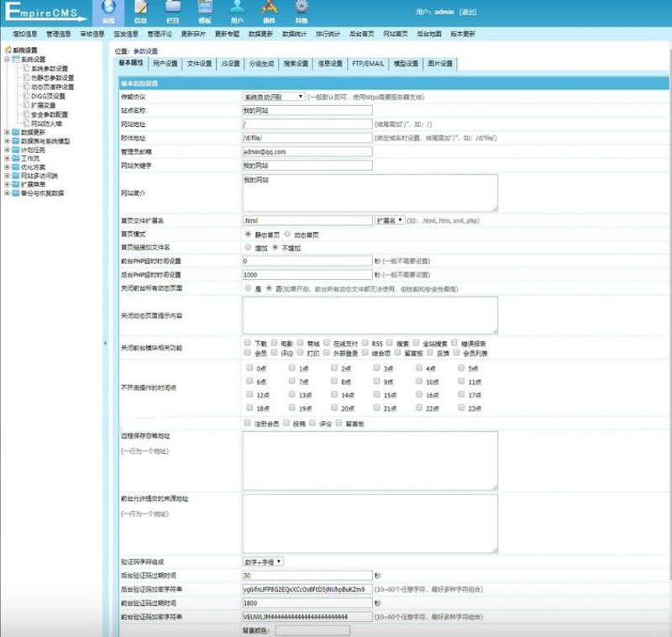Viewport: 672px width, 637px height.
Task: Open the 模板 (Template) top icon
Action: tap(205, 11)
